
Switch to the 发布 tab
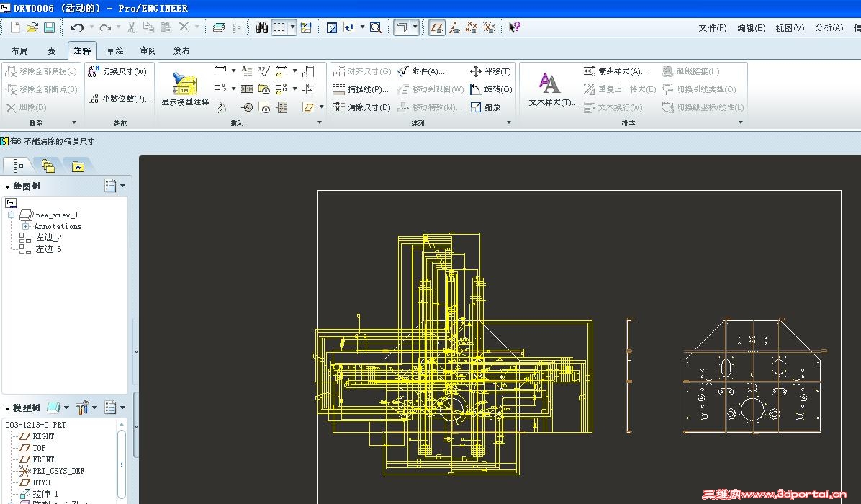tap(181, 50)
